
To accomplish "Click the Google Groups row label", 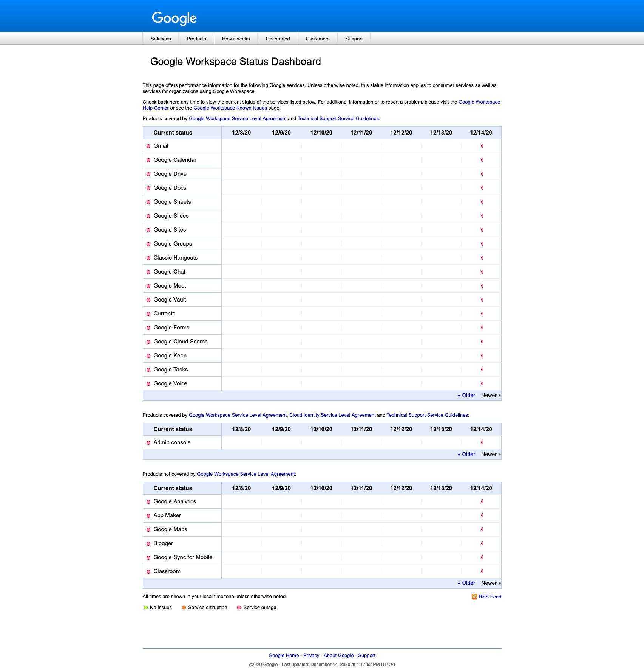I will 173,244.
